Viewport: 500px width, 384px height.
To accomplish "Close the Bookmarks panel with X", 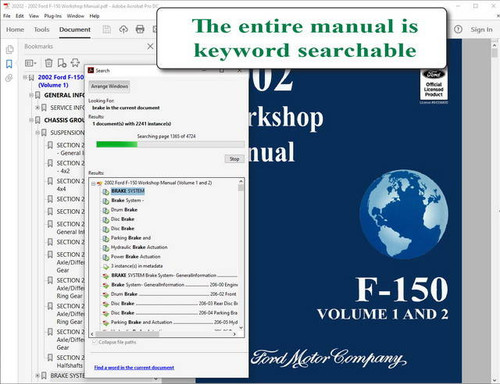I will pos(150,46).
